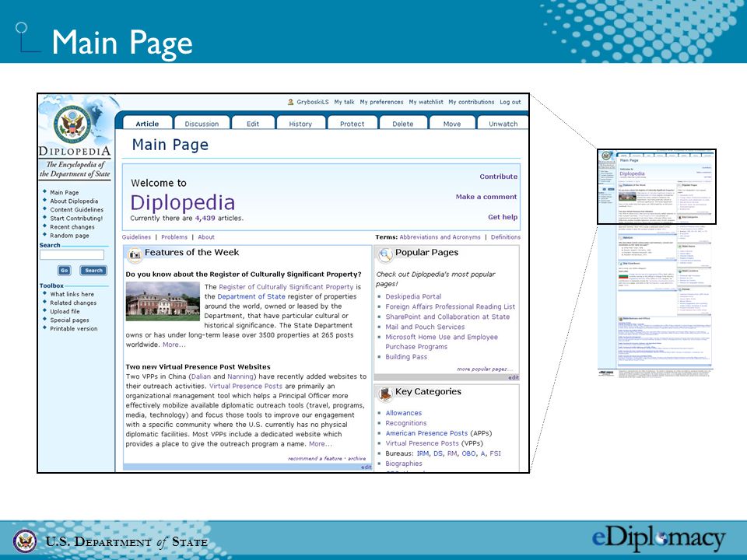This screenshot has width=747, height=560.
Task: Select the Delete tab
Action: tap(403, 124)
